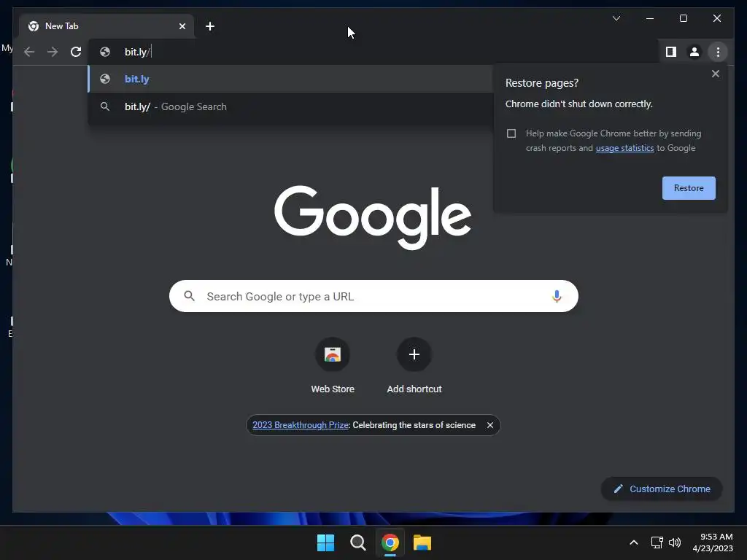The height and width of the screenshot is (560, 747).
Task: Click Customize Chrome button
Action: [662, 489]
